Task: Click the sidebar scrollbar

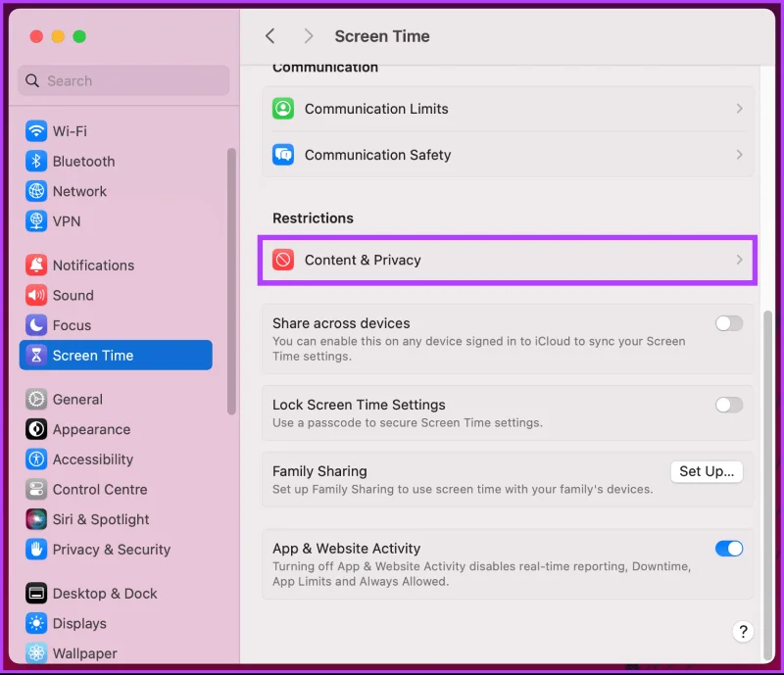Action: click(231, 281)
